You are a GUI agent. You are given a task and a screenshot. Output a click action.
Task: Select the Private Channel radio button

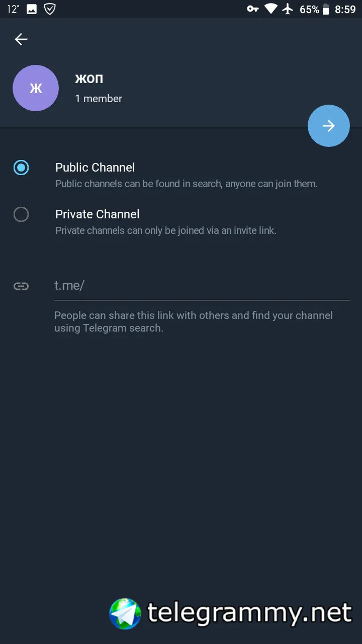(21, 215)
